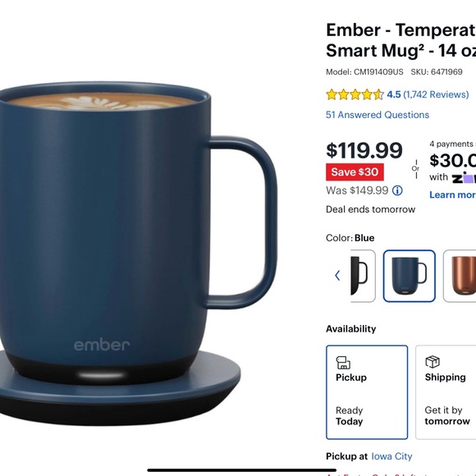Click the Shipping box icon

(433, 362)
